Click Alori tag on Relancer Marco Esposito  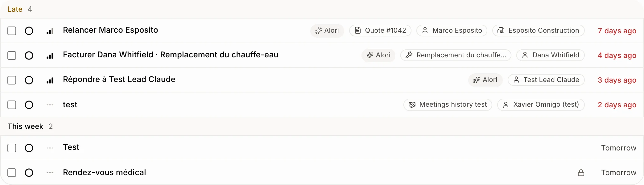(x=327, y=31)
